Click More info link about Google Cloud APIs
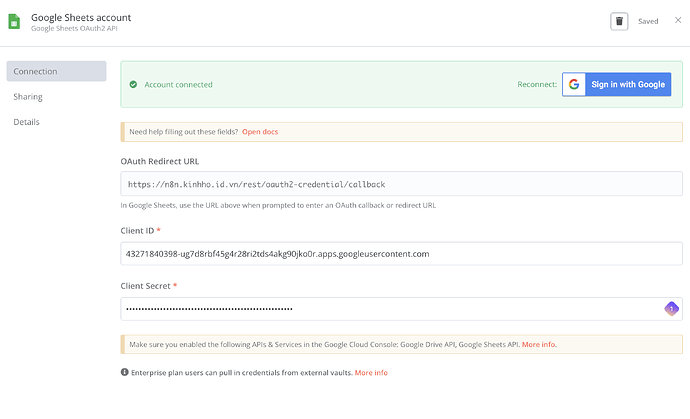Screen dimensions: 690x419 coord(539,344)
